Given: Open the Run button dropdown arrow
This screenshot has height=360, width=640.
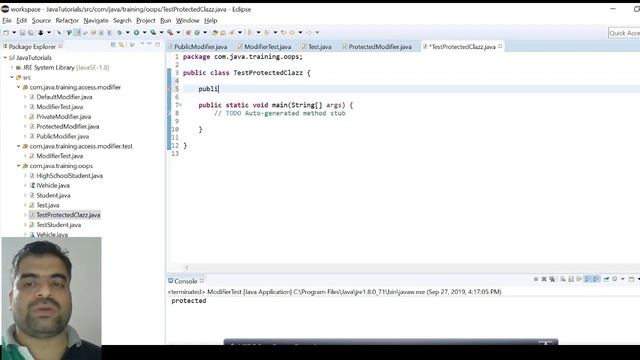Looking at the screenshot, I should coord(144,33).
